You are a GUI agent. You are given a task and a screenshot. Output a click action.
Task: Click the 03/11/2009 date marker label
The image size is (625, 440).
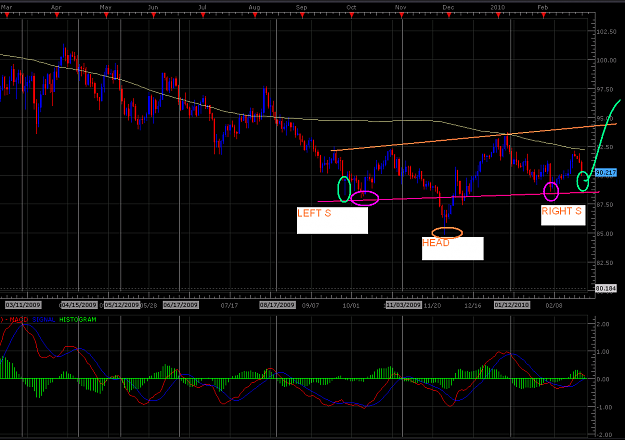click(x=23, y=305)
